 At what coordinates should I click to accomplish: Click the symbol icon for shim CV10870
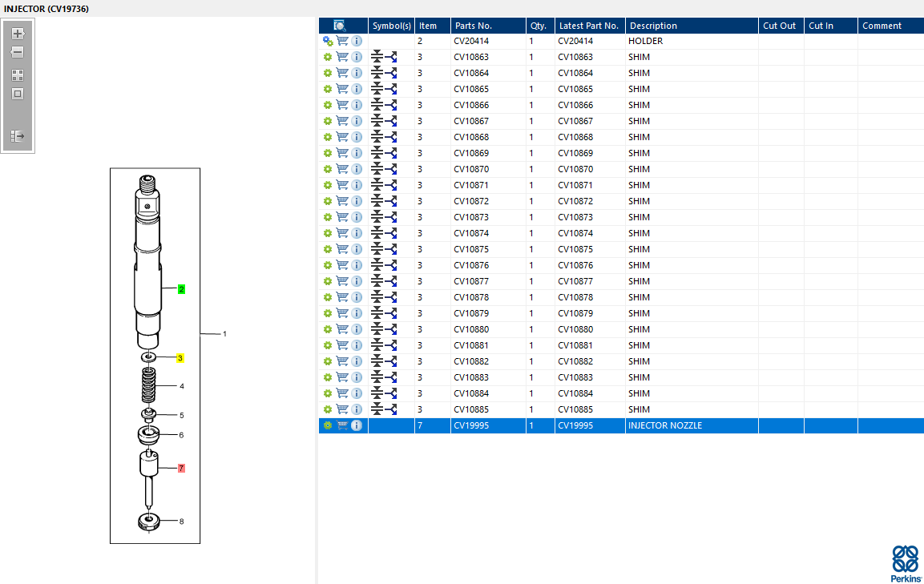(384, 169)
